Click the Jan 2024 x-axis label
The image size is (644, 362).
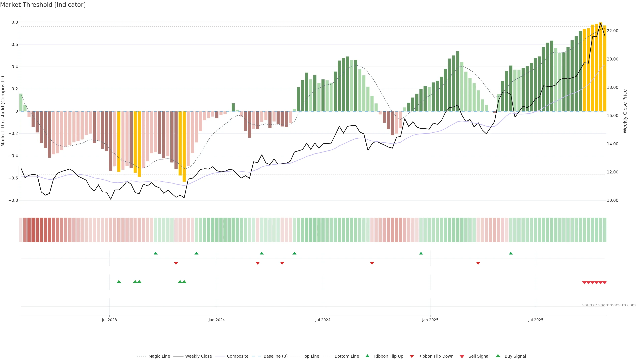217,320
